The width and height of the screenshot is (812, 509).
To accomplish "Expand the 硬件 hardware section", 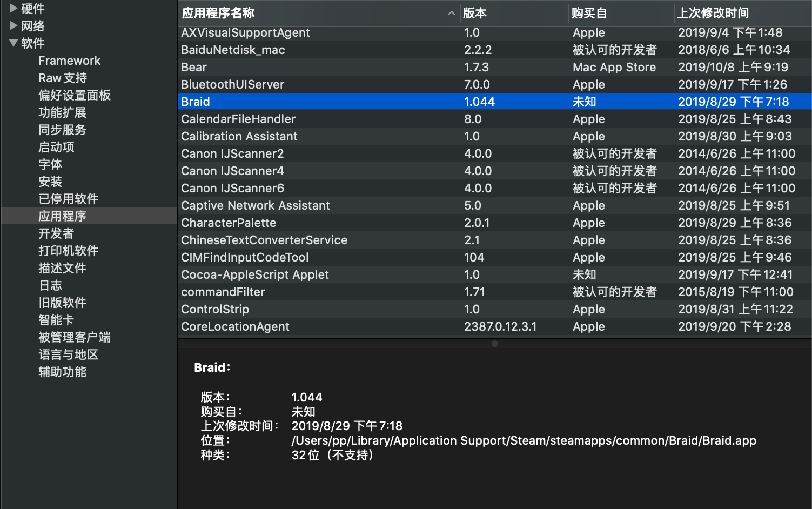I will pyautogui.click(x=14, y=9).
